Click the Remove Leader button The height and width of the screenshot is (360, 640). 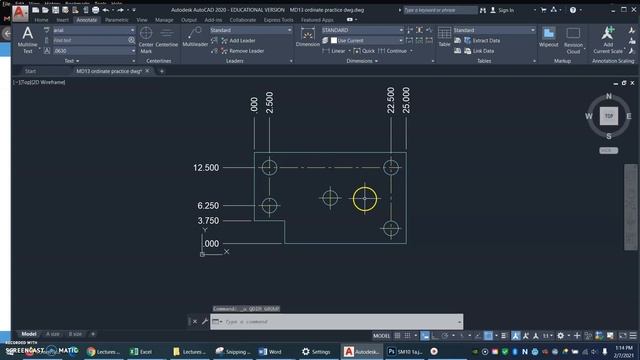click(x=242, y=51)
